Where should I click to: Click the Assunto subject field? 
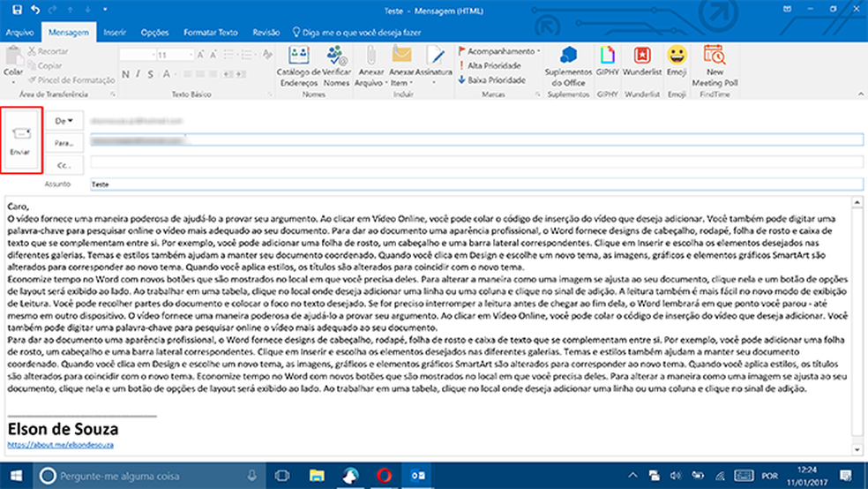tap(476, 185)
